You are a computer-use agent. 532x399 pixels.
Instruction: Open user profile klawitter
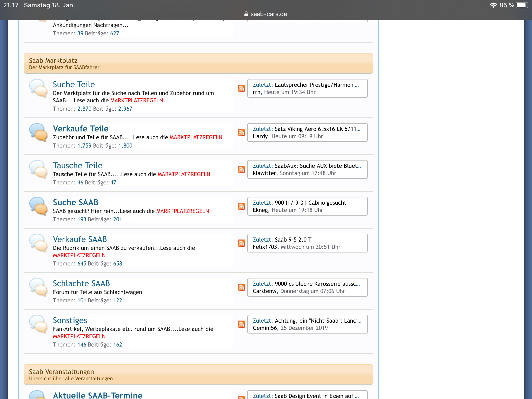tap(264, 173)
